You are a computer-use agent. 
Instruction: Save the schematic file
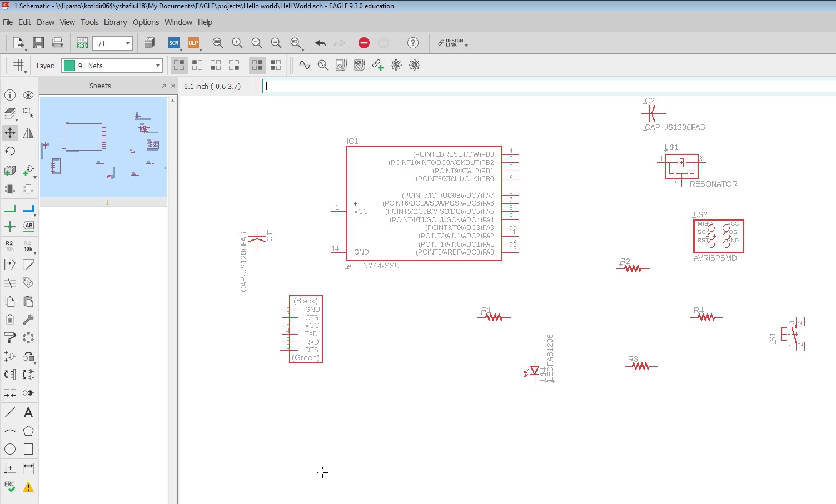(x=38, y=43)
